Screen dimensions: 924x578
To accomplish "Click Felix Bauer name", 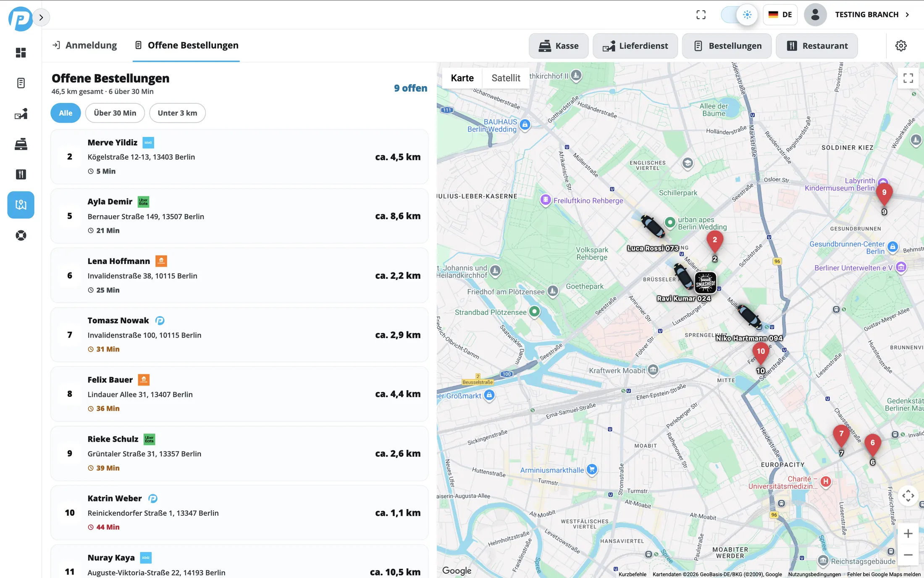I will 110,380.
